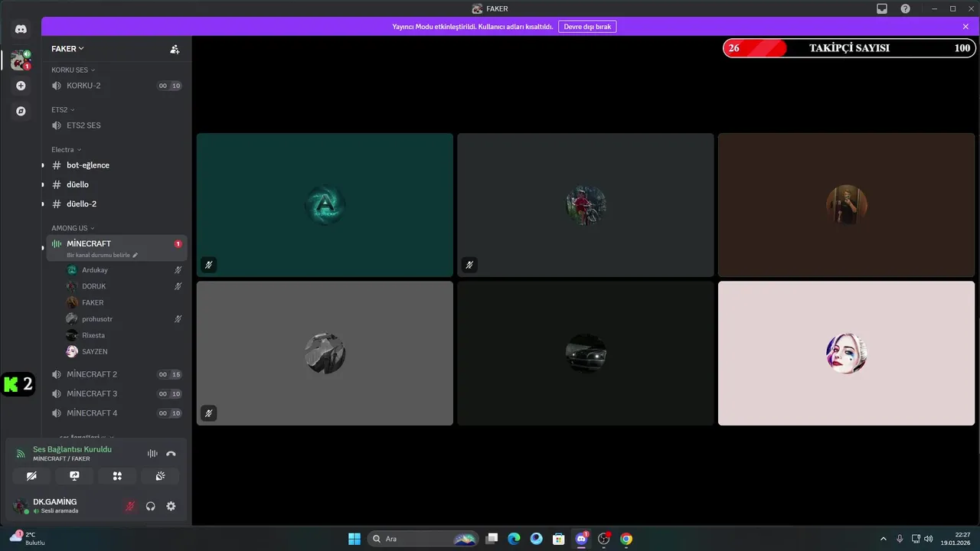Open Microsoft Edge from taskbar
This screenshot has height=551, width=980.
[x=514, y=539]
